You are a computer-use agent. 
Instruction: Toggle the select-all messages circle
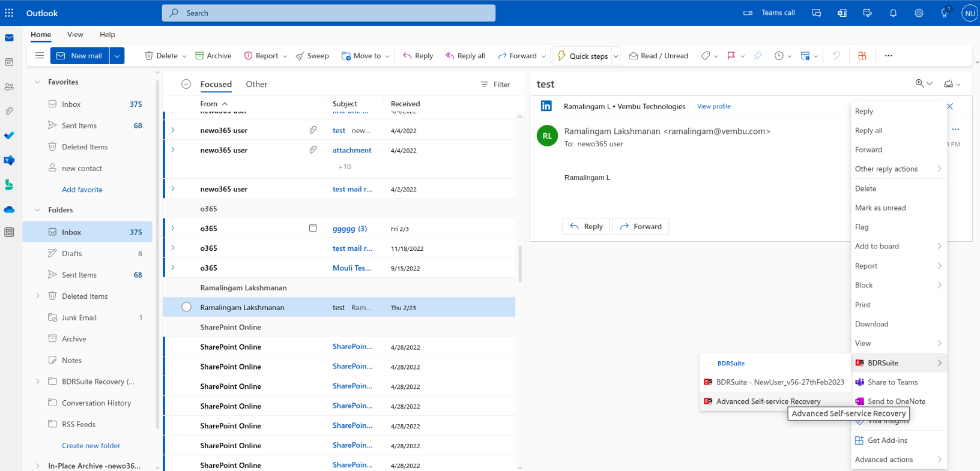click(186, 85)
